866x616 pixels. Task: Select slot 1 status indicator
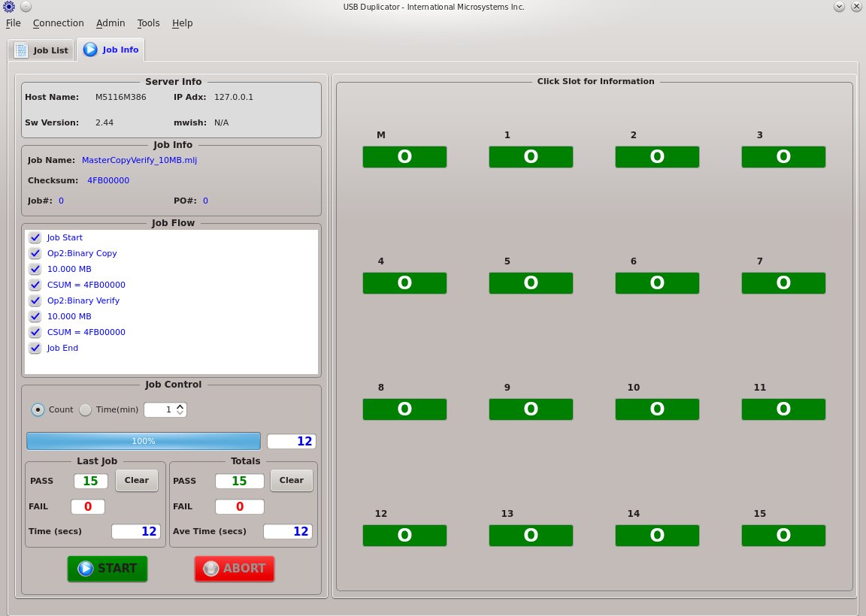click(531, 157)
